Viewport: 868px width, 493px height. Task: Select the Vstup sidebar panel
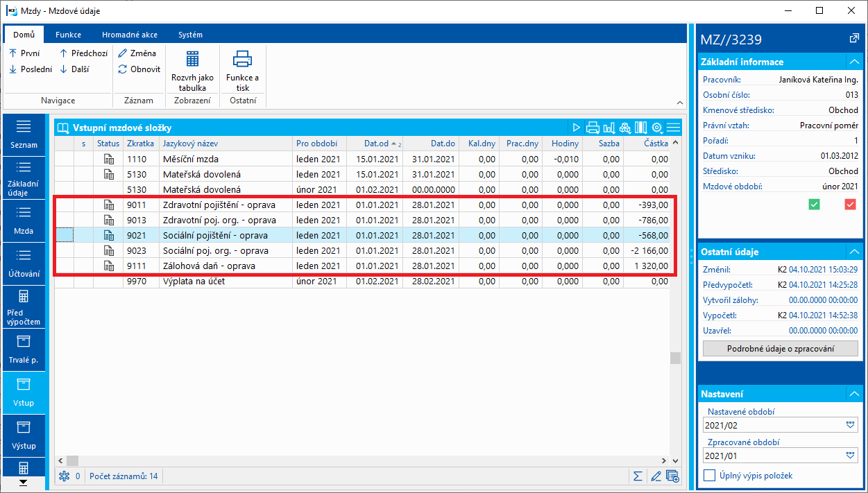(24, 392)
